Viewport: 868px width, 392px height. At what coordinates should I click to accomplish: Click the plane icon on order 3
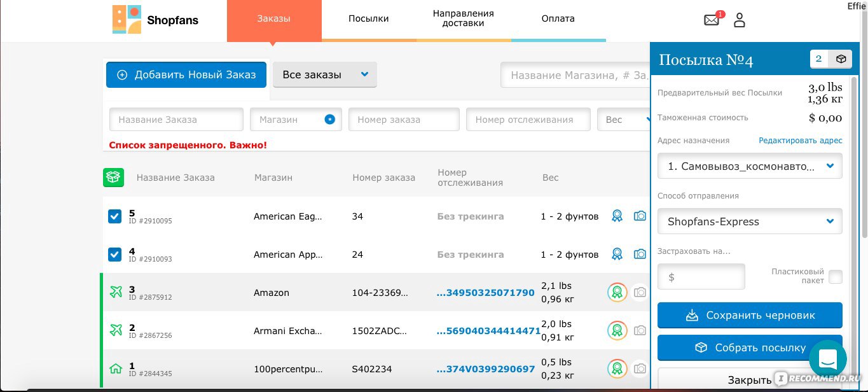coord(116,293)
